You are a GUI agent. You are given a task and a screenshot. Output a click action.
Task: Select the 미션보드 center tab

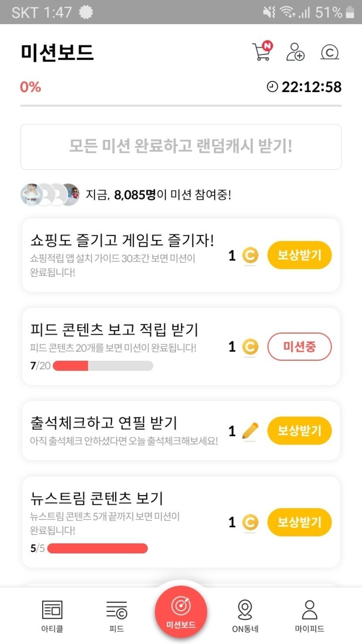click(181, 612)
